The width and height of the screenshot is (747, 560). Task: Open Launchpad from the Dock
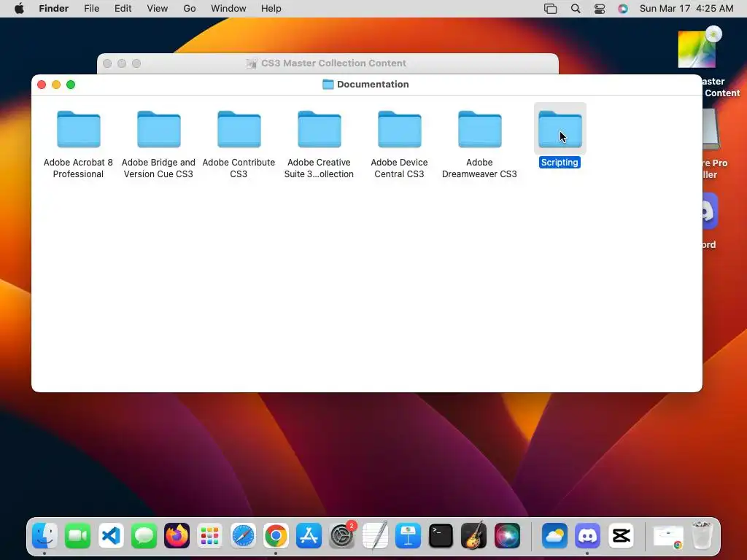coord(209,536)
